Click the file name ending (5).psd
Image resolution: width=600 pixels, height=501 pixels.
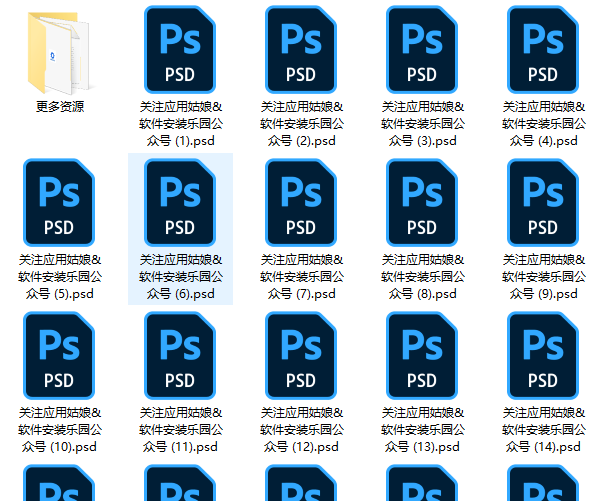[60, 277]
